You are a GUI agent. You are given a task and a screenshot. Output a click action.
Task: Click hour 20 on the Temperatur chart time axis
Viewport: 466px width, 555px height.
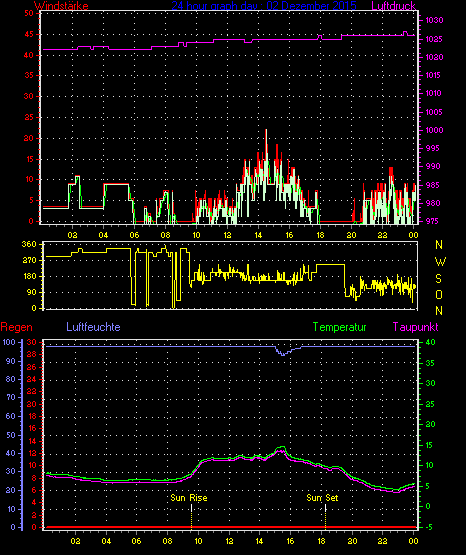(x=352, y=541)
